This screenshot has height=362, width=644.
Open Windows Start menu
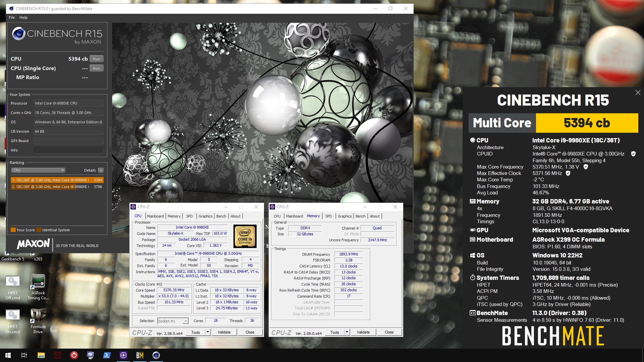8,355
